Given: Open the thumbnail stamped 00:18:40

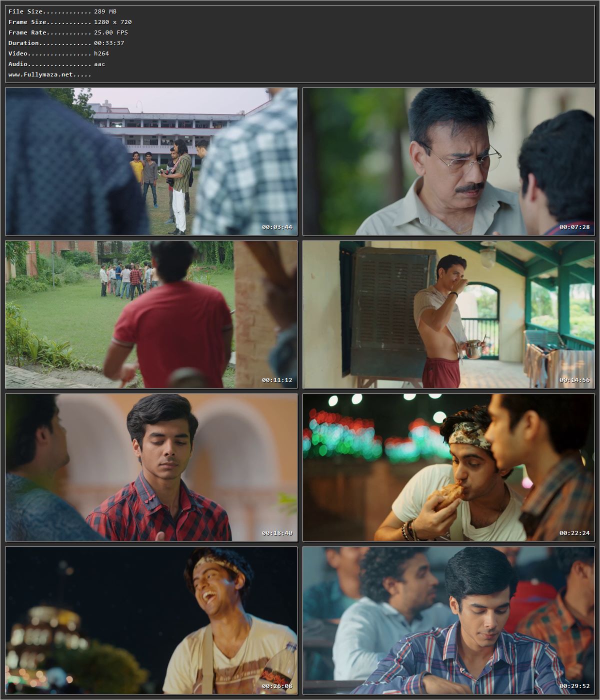Looking at the screenshot, I should (x=151, y=467).
